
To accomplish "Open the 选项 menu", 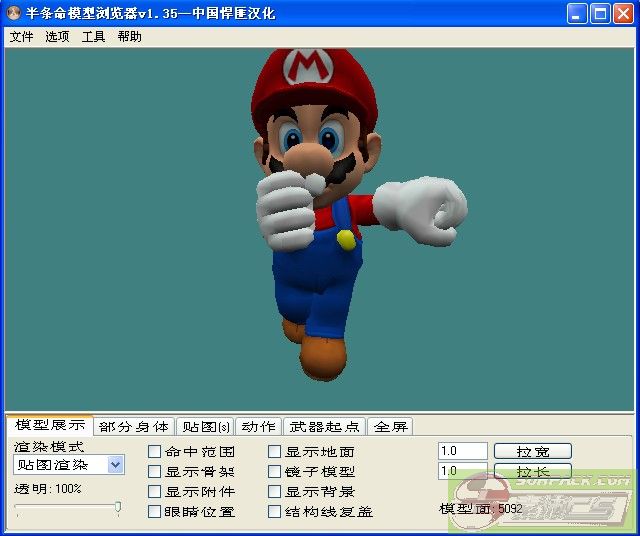I will click(x=57, y=37).
